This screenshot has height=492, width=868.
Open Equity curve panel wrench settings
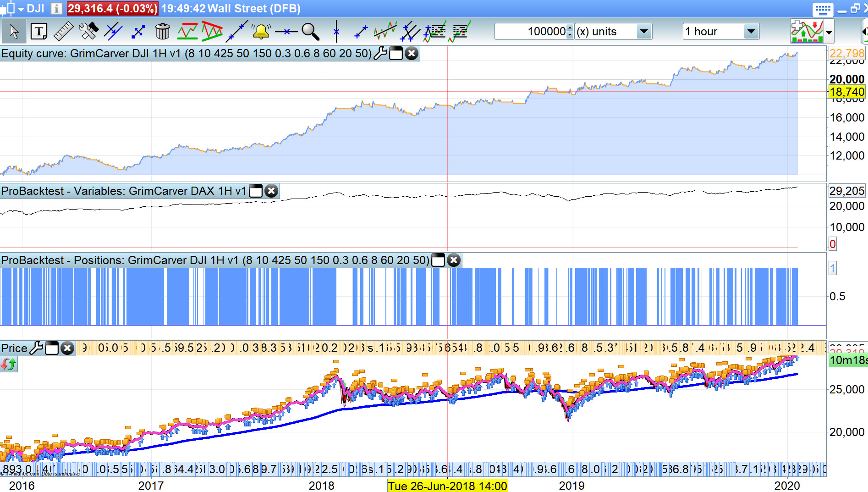[x=380, y=54]
